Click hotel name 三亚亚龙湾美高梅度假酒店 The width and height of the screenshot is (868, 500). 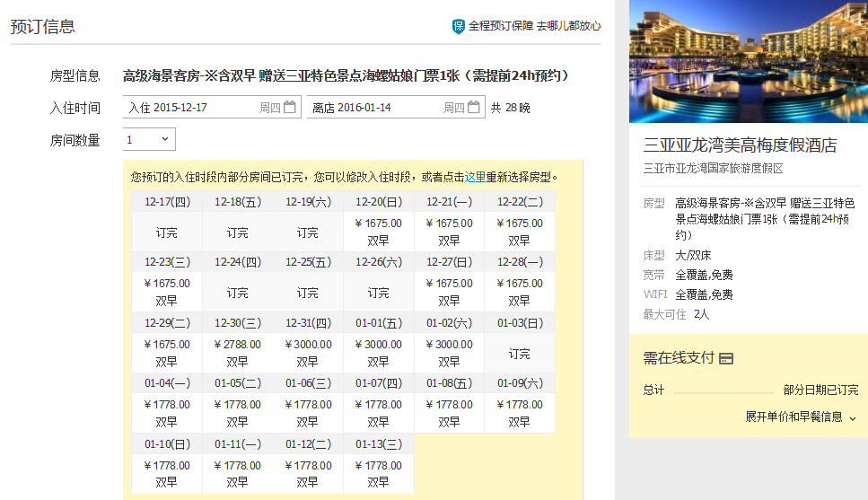740,145
